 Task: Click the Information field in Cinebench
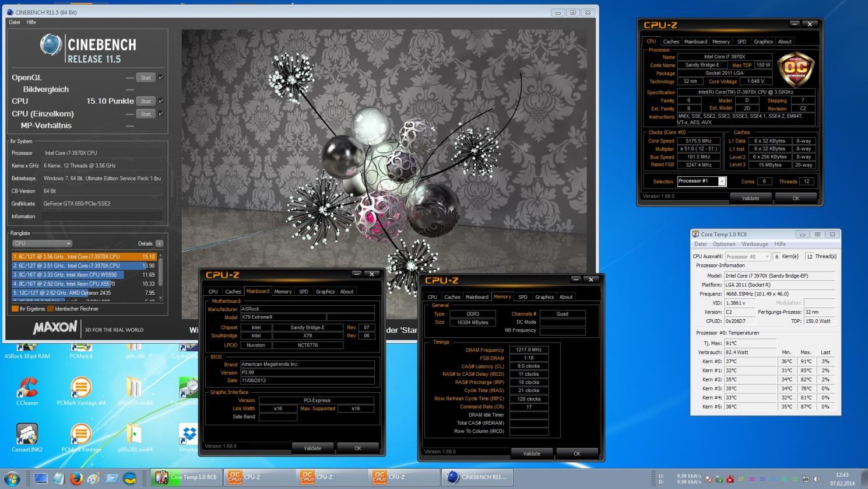[x=102, y=216]
